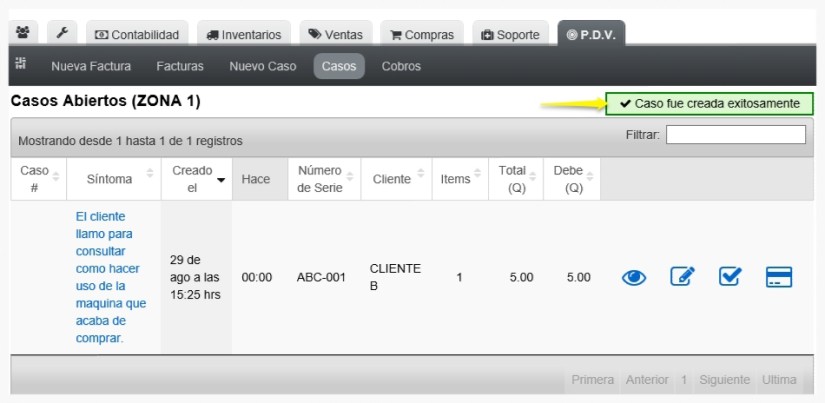This screenshot has width=825, height=403.
Task: Click the created date 29 de ago cell
Action: point(195,277)
